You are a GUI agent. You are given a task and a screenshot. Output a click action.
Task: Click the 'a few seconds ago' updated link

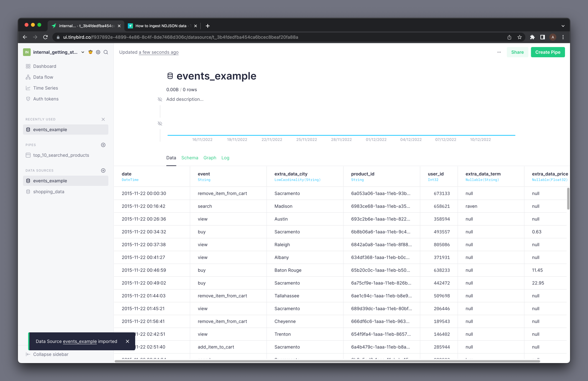coord(159,52)
